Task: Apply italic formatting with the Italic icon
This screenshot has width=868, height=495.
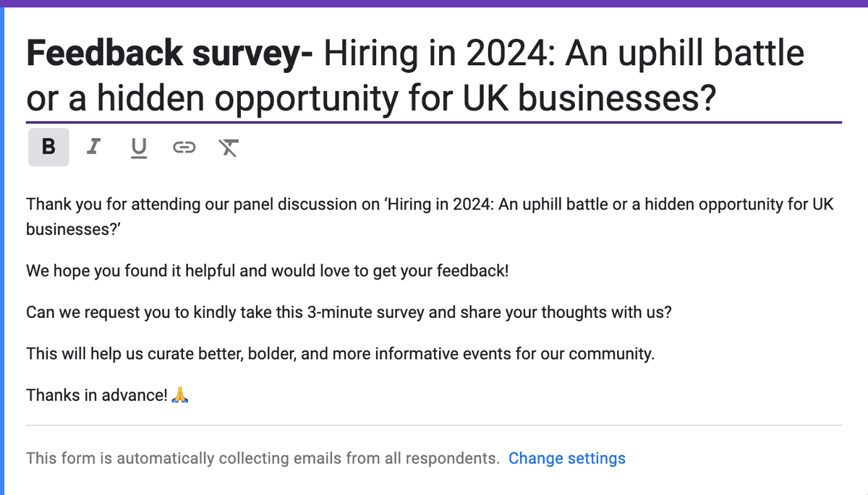Action: click(93, 147)
